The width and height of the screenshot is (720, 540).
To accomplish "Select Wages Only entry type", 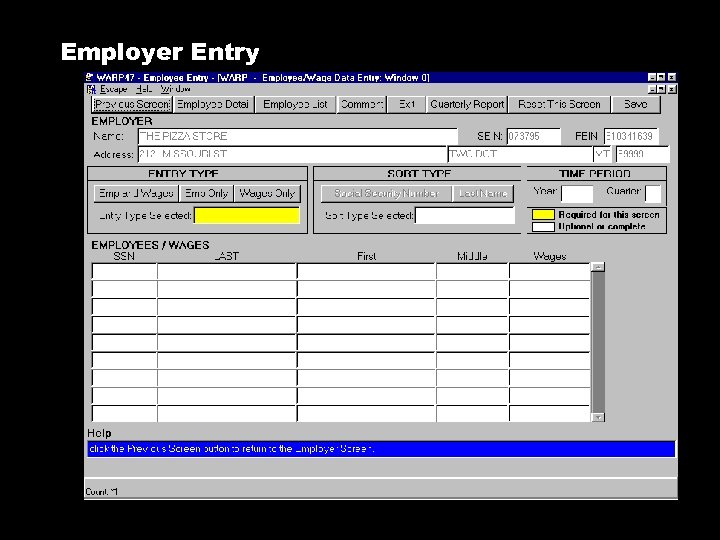I will point(267,193).
